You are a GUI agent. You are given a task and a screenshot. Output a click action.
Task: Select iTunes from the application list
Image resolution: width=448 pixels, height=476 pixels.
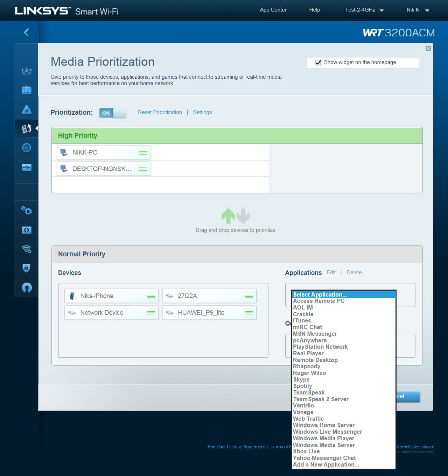(344, 321)
